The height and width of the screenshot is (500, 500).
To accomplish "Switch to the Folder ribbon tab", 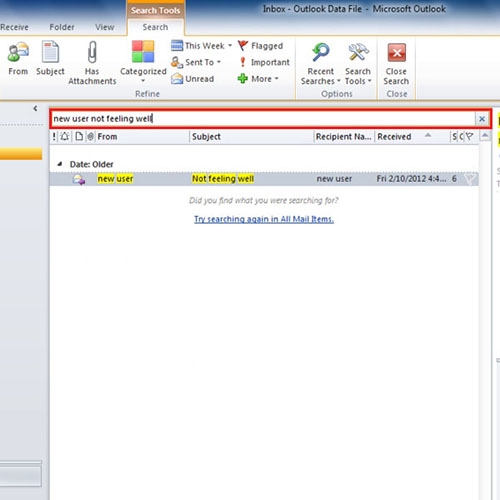I will pos(62,27).
